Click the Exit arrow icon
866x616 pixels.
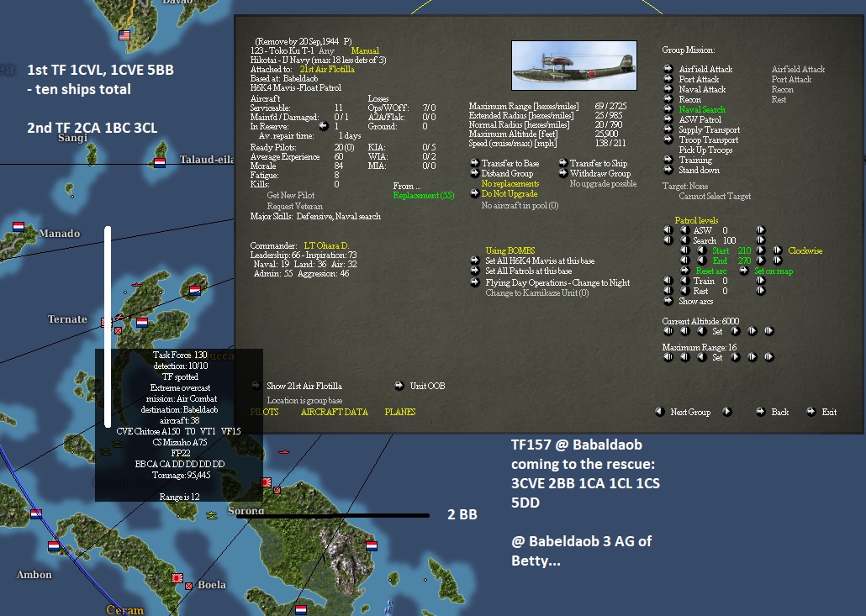click(811, 411)
